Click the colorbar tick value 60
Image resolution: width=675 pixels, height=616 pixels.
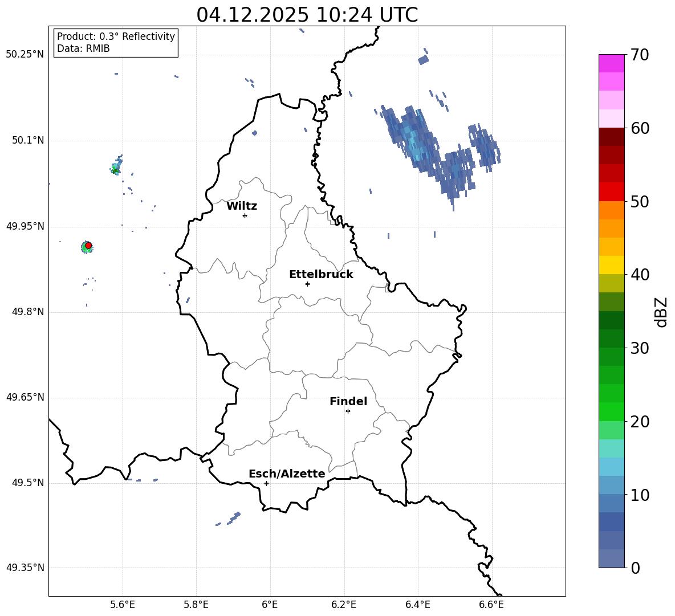coord(640,128)
